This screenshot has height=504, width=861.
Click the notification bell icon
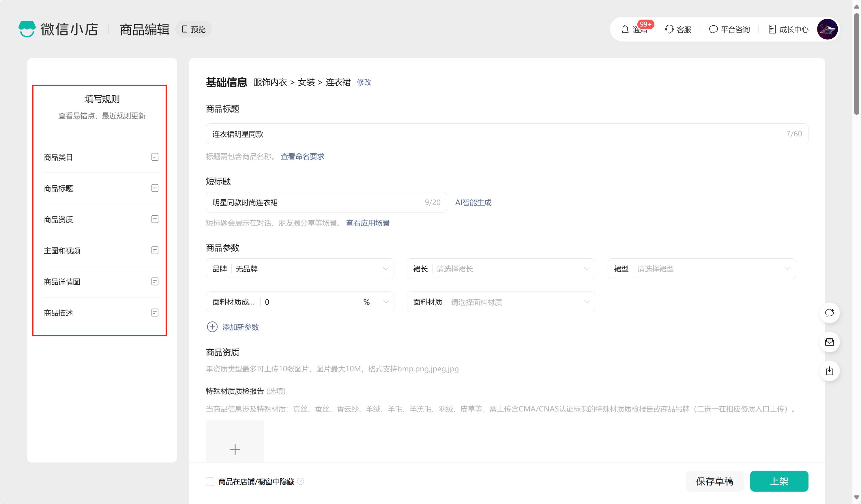[x=625, y=29]
